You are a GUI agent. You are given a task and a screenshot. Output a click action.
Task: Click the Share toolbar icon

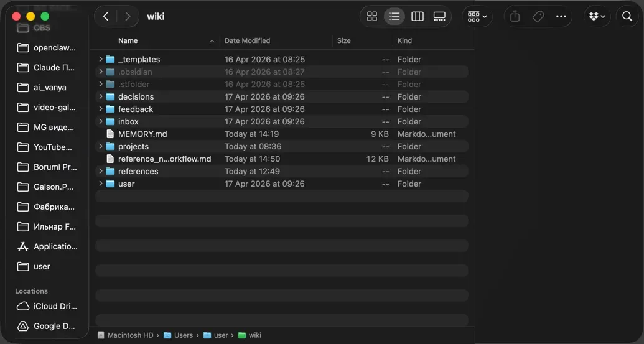[515, 17]
